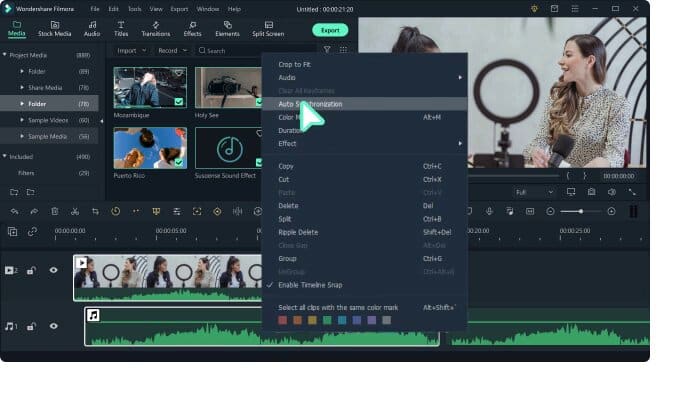Screen dimensions: 690x394
Task: Click the microphone Voiceover icon
Action: (x=489, y=212)
